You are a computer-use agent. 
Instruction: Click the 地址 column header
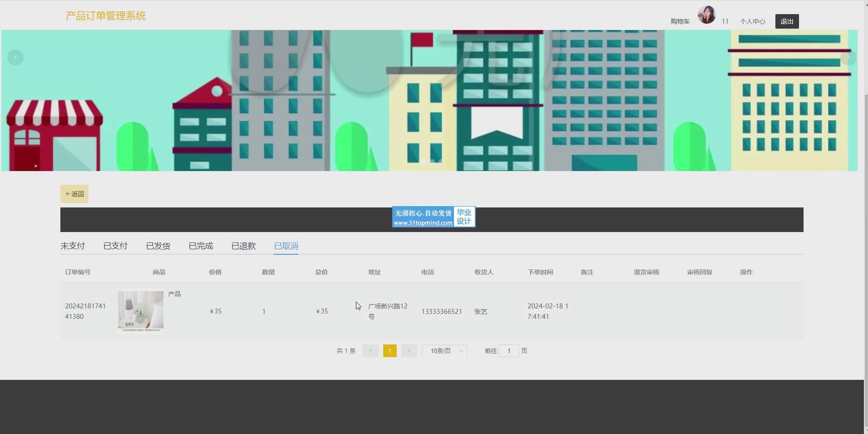click(x=375, y=272)
